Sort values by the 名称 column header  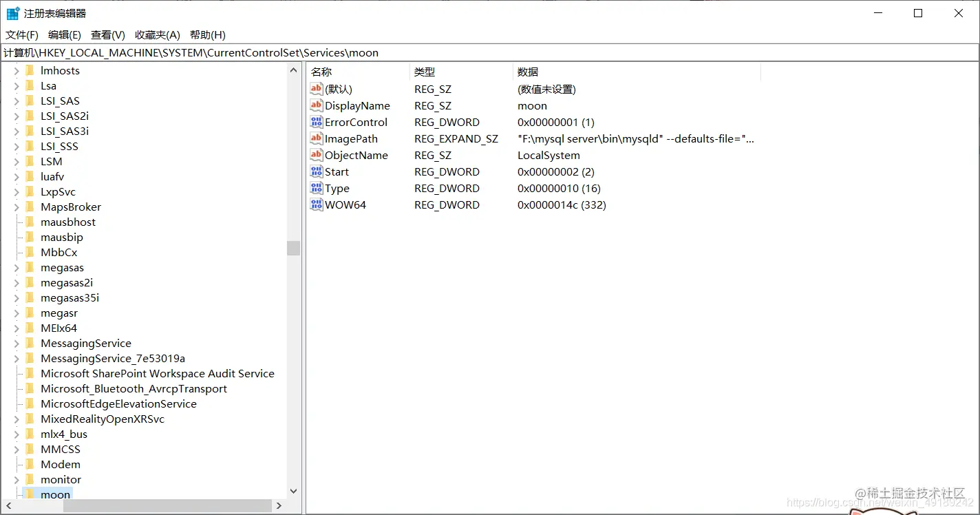pyautogui.click(x=358, y=72)
